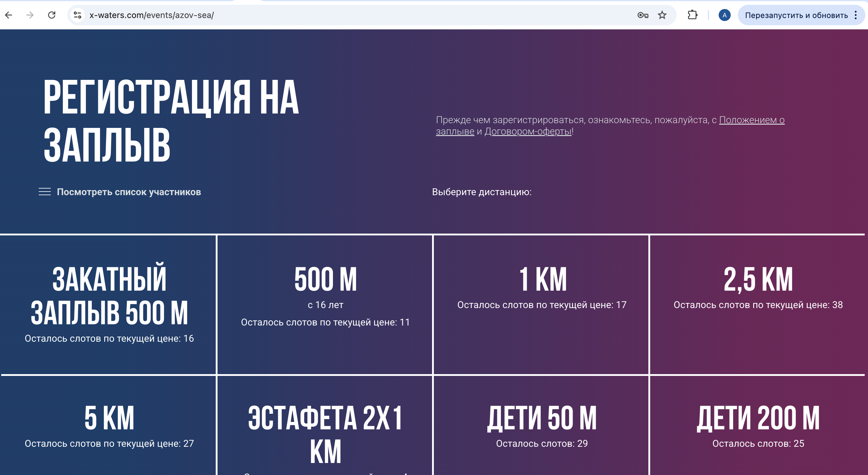Click the hamburger lines icon beside participants list

(45, 192)
